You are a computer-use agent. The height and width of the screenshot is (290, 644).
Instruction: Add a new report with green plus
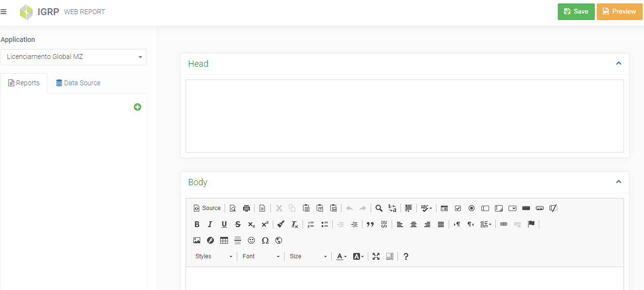pyautogui.click(x=137, y=107)
